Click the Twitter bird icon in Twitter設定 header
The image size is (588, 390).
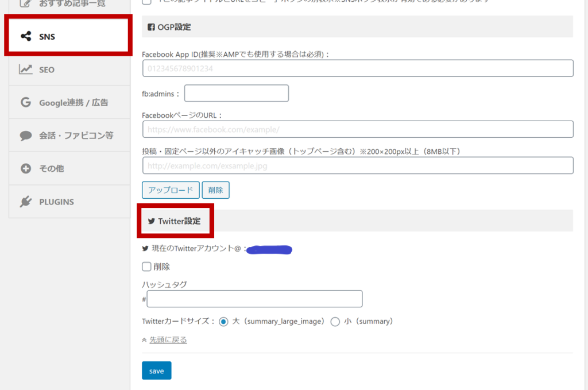click(x=151, y=220)
